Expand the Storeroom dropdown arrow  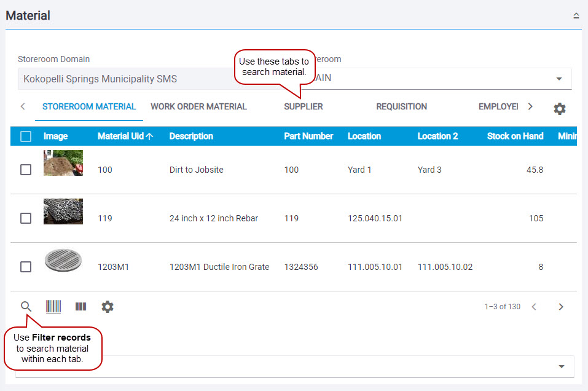pos(559,79)
